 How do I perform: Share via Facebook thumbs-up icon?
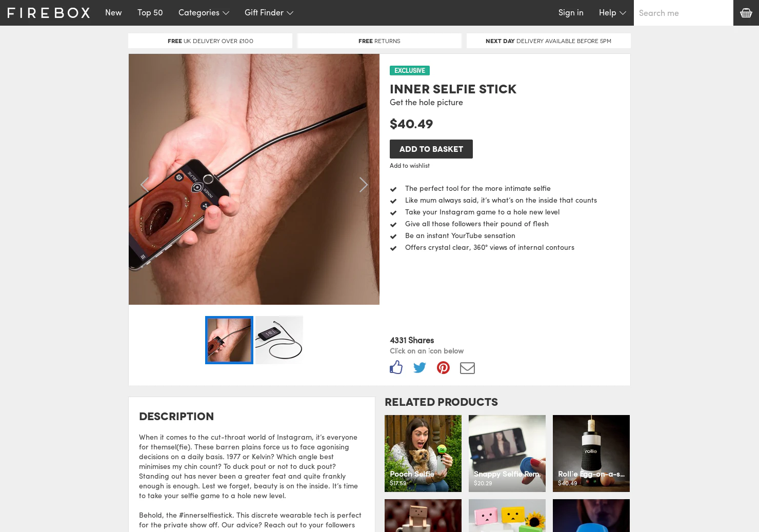(396, 367)
